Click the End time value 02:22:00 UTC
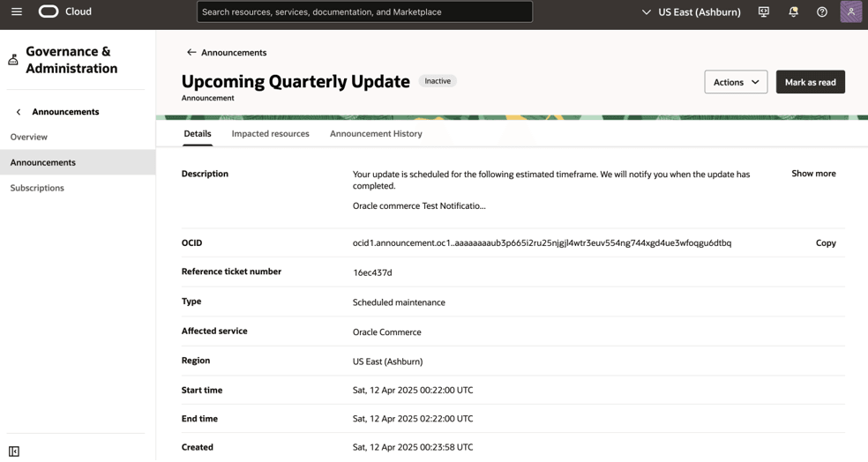868x462 pixels. (x=413, y=419)
